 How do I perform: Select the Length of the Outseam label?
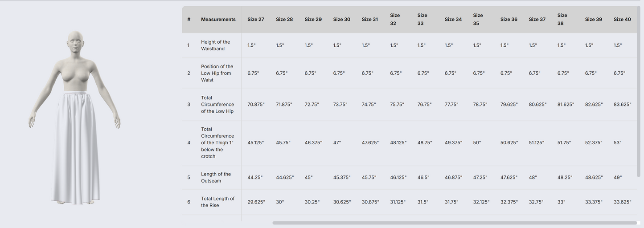216,178
